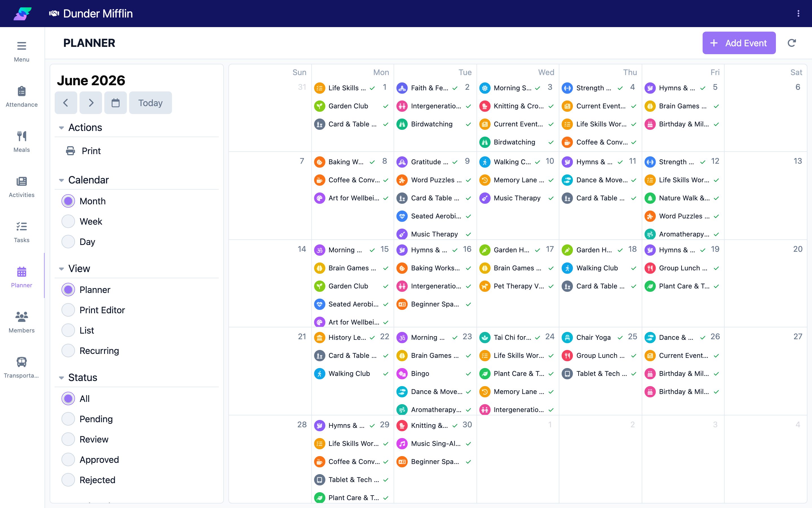812x508 pixels.
Task: Click the Bingo event icon on June 23
Action: [402, 374]
